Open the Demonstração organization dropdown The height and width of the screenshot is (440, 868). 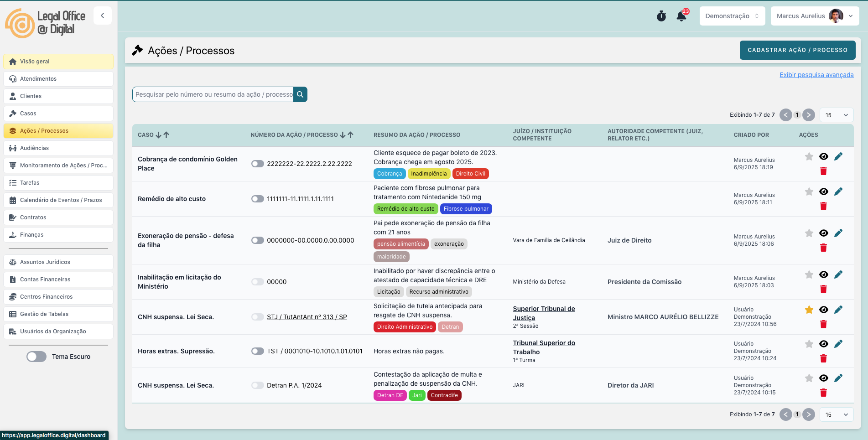732,16
